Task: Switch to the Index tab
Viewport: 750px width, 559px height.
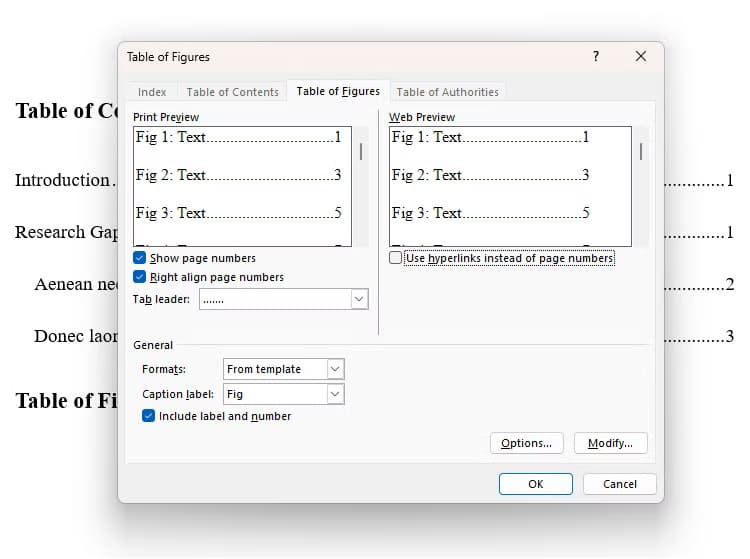Action: [152, 92]
